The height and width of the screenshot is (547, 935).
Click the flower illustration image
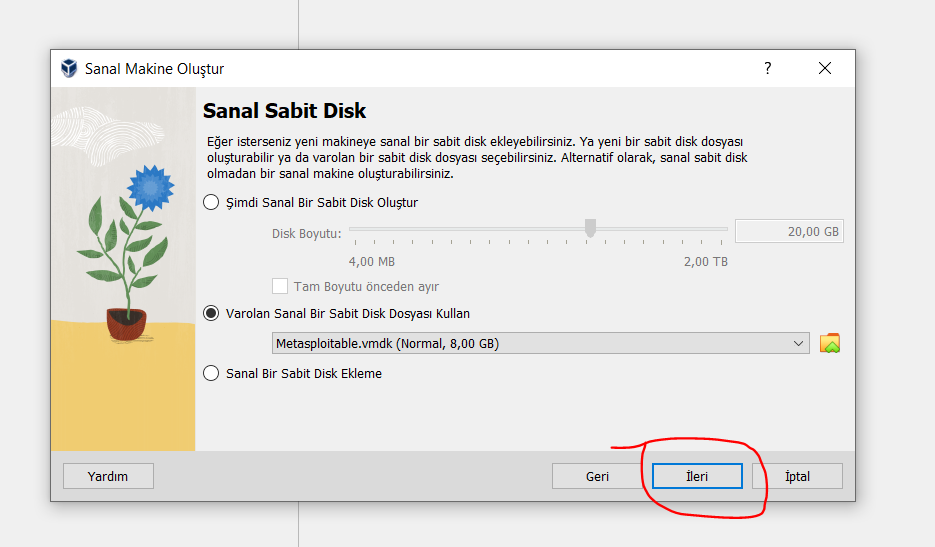(123, 269)
